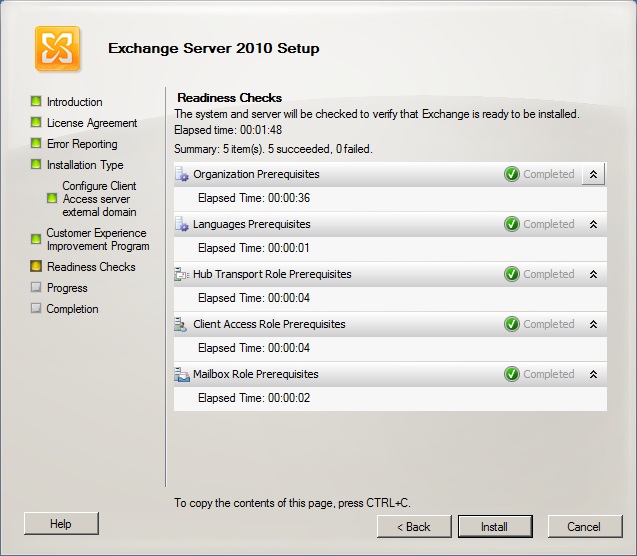Click the yellow Readiness Checks indicator
Screen dimensions: 637x556
click(x=36, y=266)
